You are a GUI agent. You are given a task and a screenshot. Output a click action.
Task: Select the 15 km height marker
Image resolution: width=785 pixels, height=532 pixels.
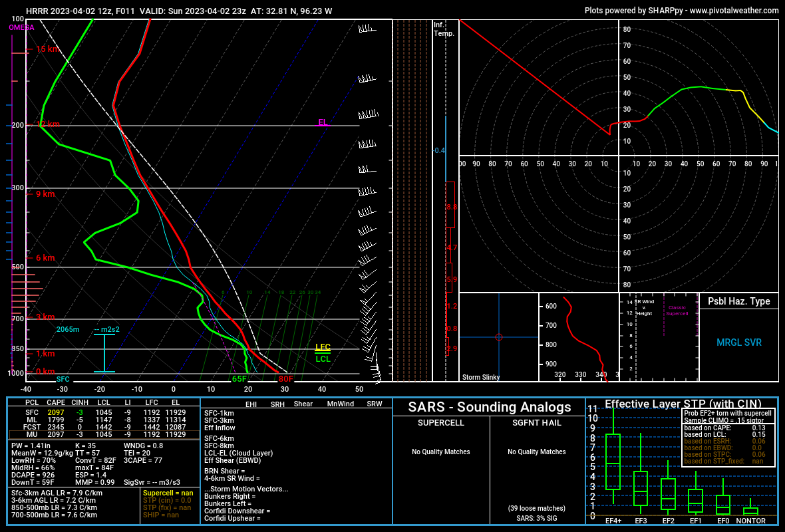pos(47,49)
